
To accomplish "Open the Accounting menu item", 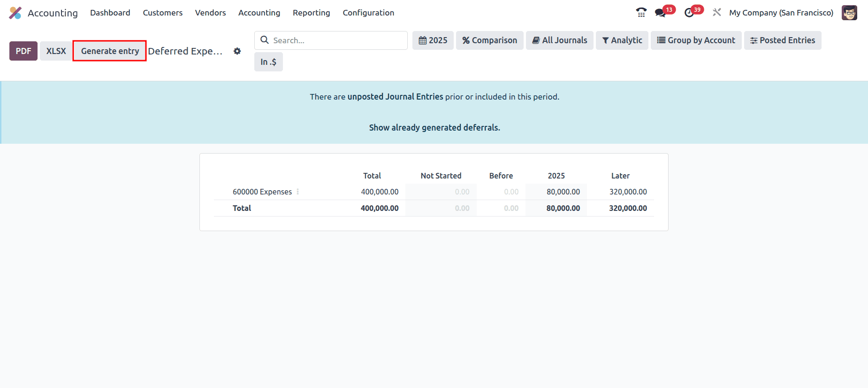I will (259, 13).
